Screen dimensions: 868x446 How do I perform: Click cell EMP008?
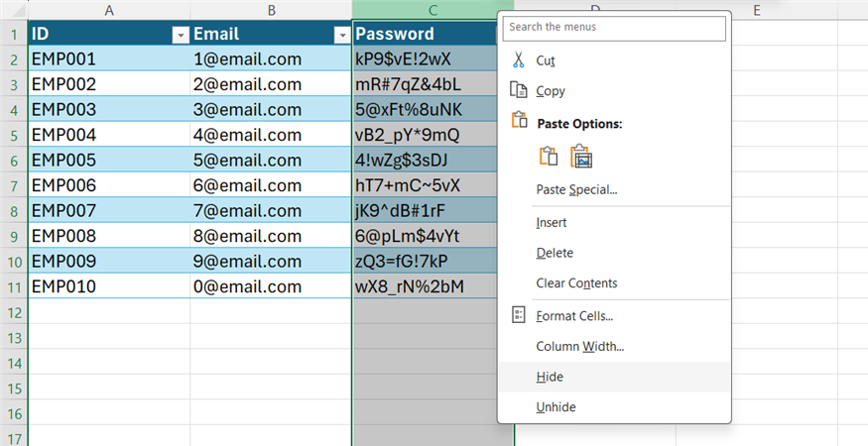(109, 236)
